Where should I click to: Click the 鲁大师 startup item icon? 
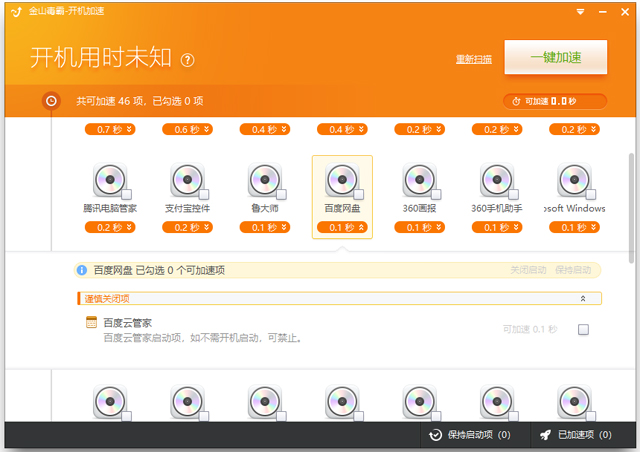click(x=263, y=180)
